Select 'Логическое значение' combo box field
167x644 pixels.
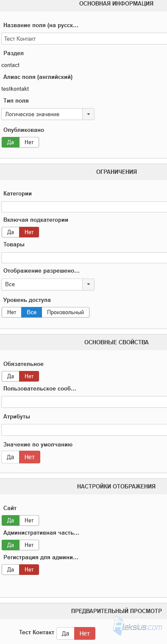[x=42, y=114]
